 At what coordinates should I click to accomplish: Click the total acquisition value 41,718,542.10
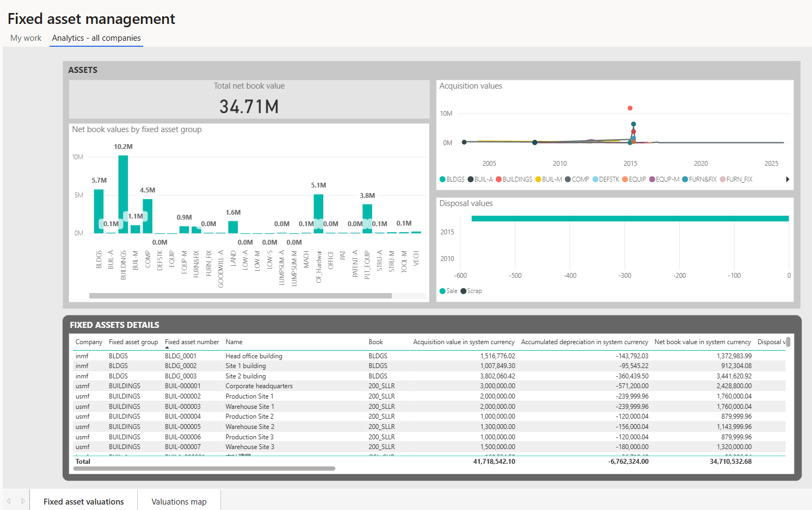pos(494,462)
